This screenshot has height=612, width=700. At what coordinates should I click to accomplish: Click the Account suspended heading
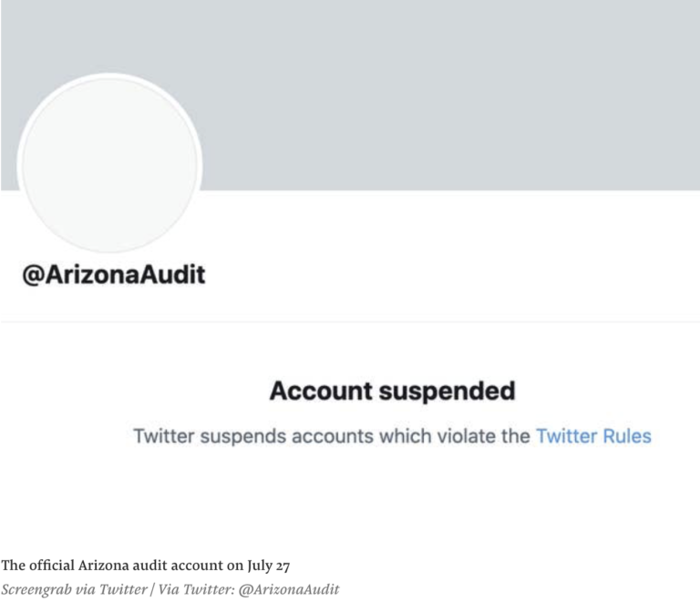pyautogui.click(x=392, y=391)
